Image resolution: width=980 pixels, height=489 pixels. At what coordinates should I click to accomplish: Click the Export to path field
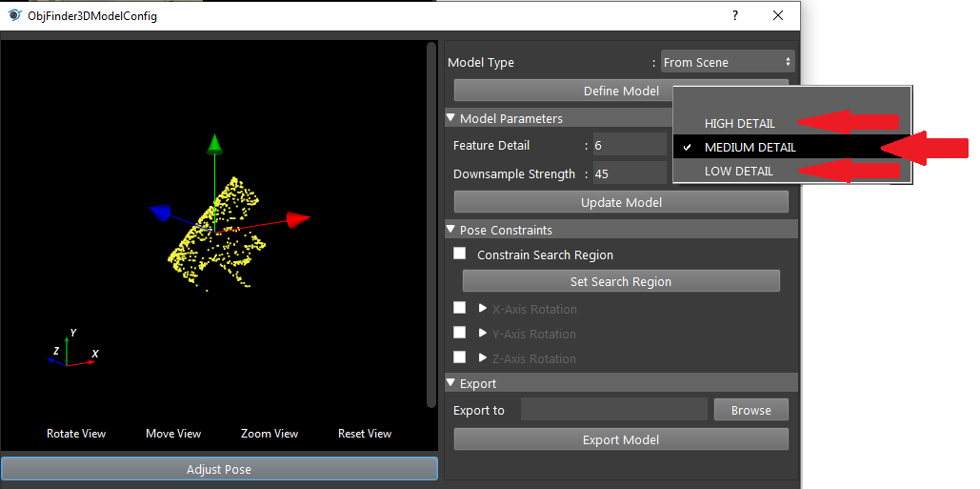coord(613,410)
